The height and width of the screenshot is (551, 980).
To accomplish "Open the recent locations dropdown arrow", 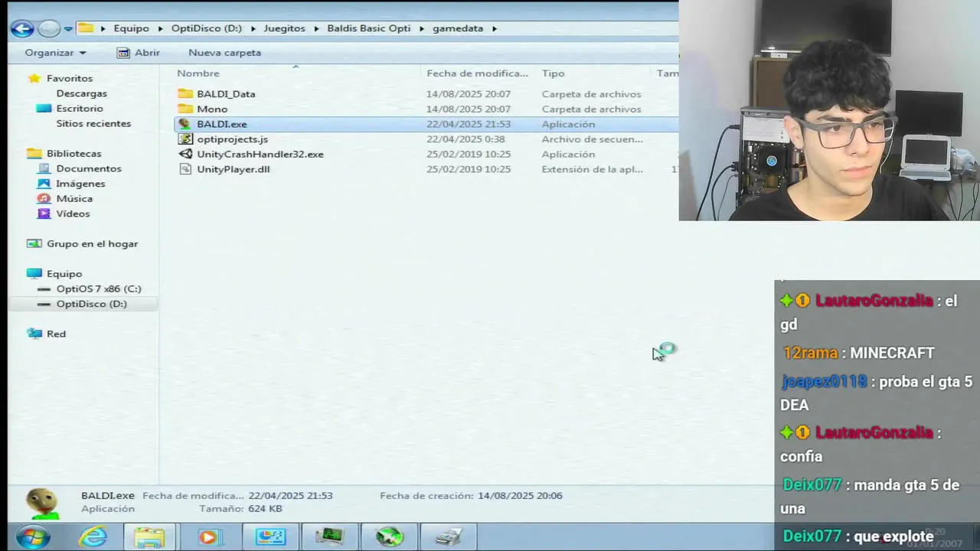I will [x=68, y=29].
